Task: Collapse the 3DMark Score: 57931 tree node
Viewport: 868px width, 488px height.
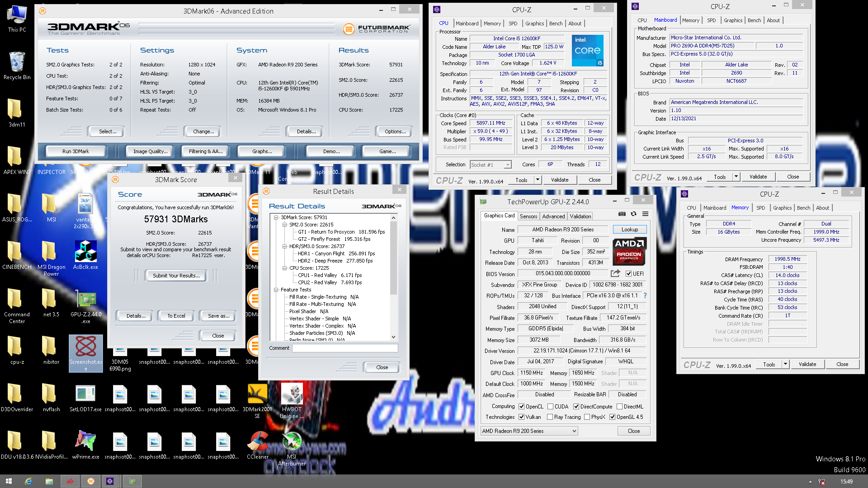Action: point(276,217)
